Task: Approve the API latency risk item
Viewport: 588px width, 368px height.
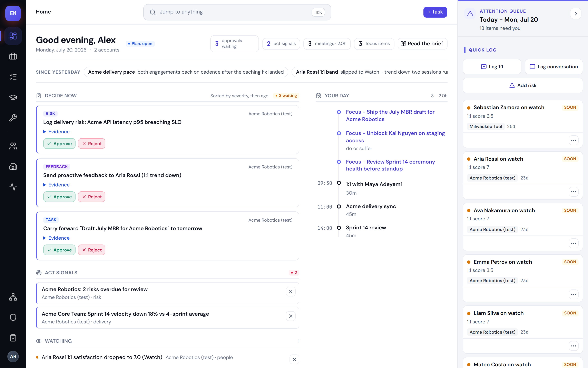Action: pyautogui.click(x=59, y=144)
